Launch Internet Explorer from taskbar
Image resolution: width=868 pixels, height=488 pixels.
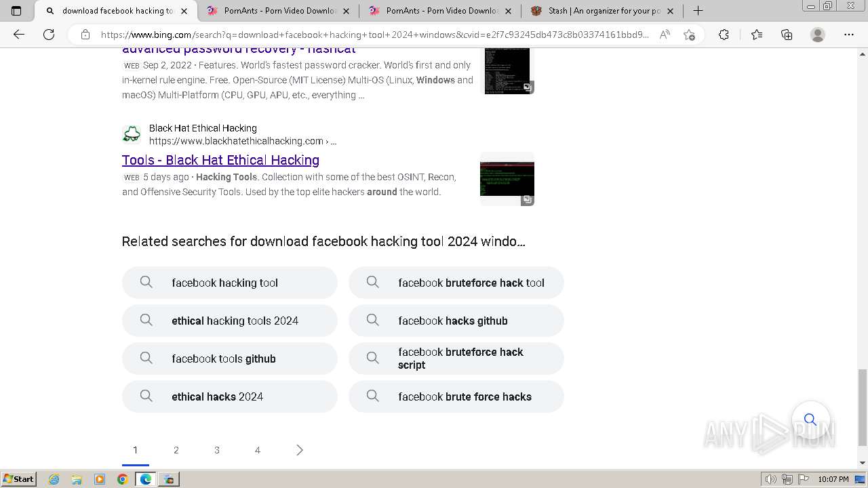(x=54, y=479)
